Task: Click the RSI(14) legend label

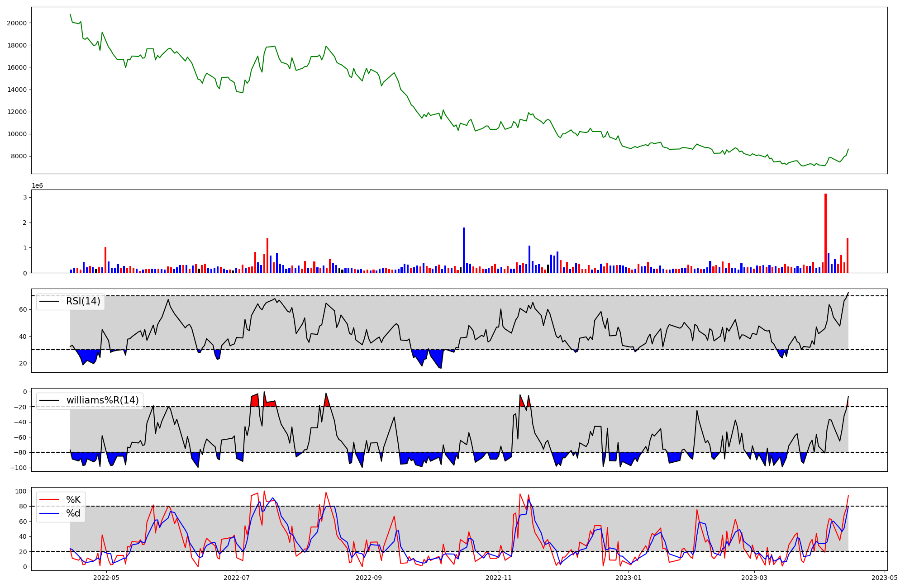Action: [83, 301]
